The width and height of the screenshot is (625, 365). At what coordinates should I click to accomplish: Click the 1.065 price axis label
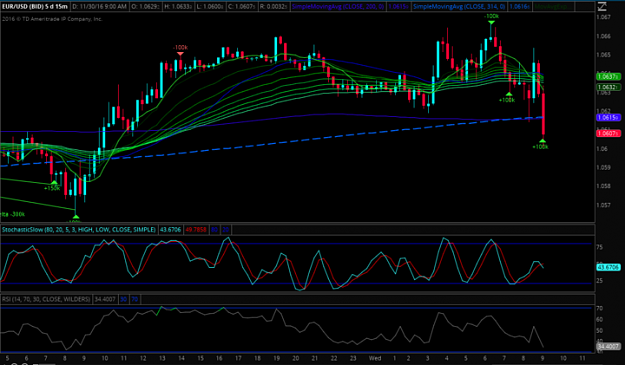[603, 55]
